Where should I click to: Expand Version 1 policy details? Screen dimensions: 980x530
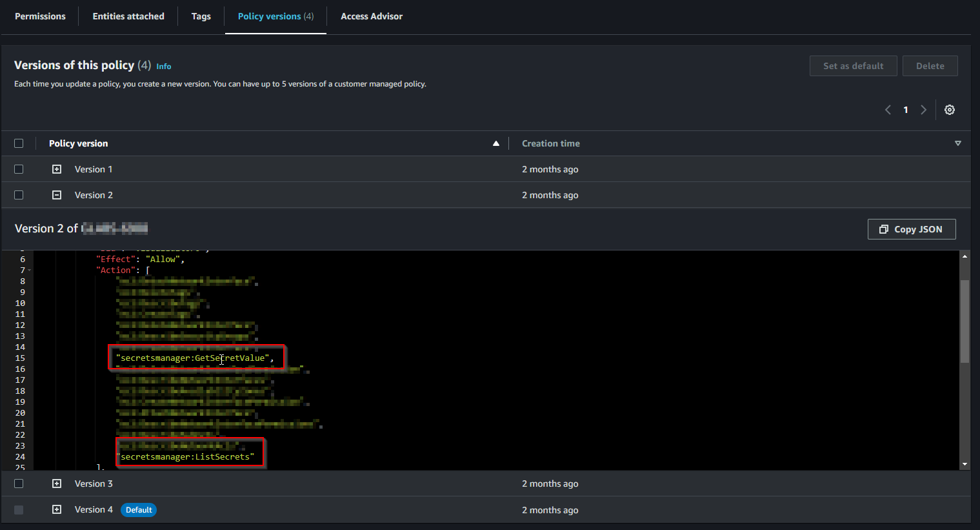tap(57, 169)
